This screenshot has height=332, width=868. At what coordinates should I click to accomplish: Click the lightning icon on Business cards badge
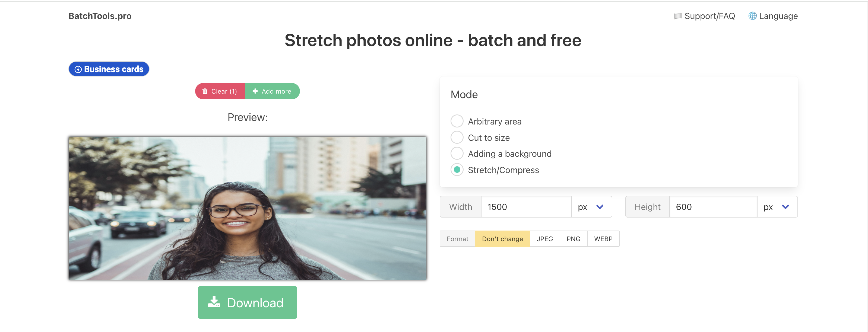(x=78, y=69)
